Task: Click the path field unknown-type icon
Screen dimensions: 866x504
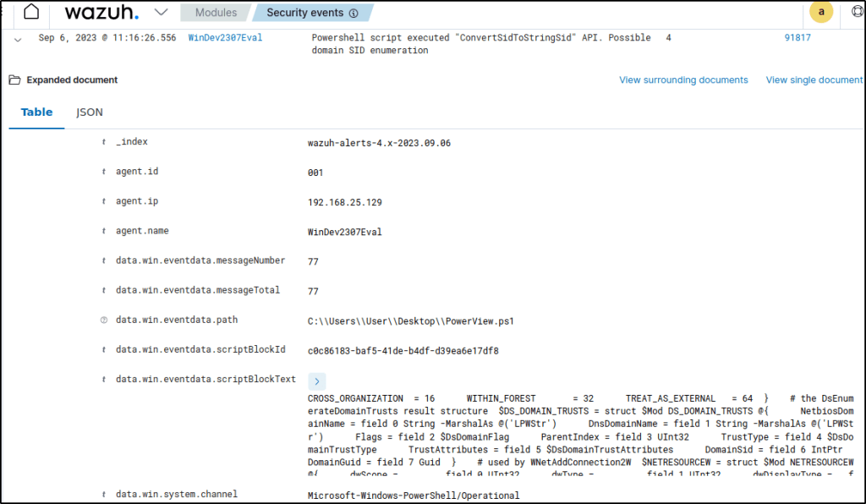Action: coord(104,320)
